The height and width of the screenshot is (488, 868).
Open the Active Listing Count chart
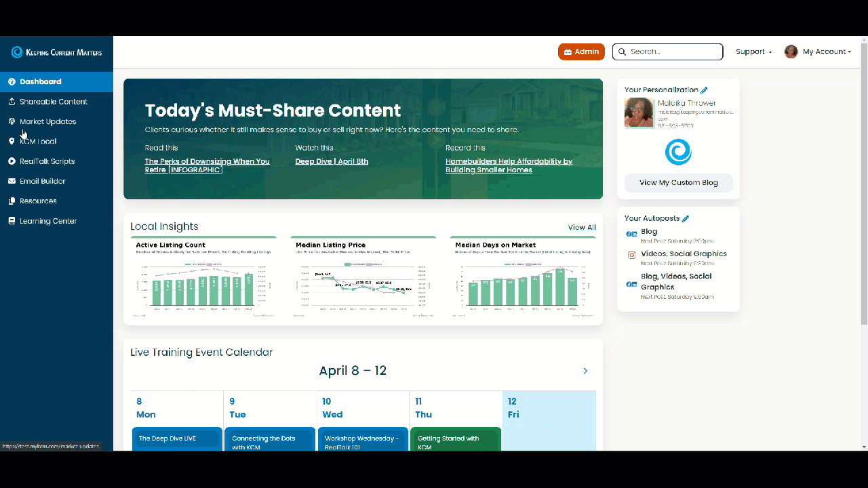(x=203, y=278)
